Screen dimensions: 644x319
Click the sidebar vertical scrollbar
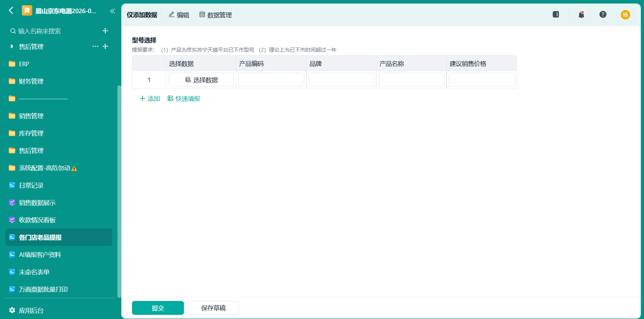click(119, 191)
